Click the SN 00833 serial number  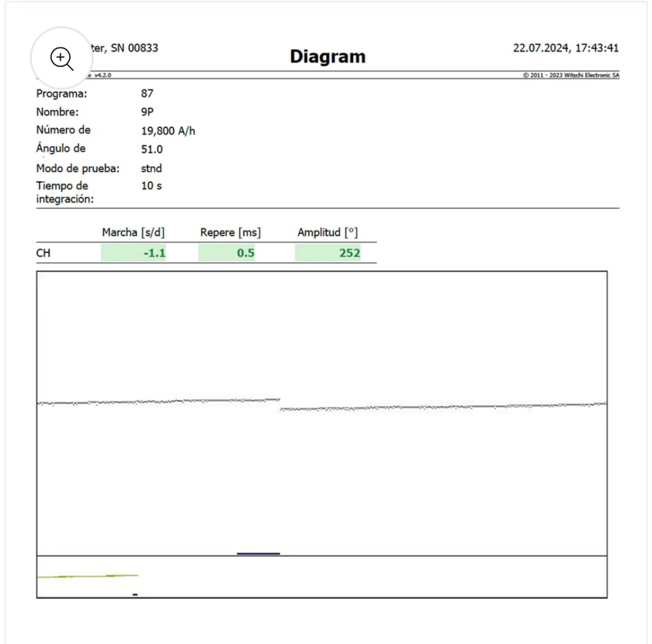pyautogui.click(x=134, y=48)
